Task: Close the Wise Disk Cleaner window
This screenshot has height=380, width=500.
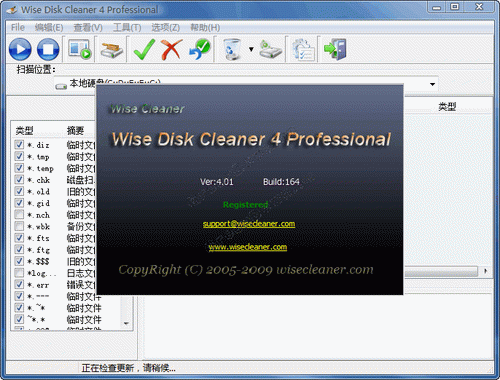Action: (479, 7)
